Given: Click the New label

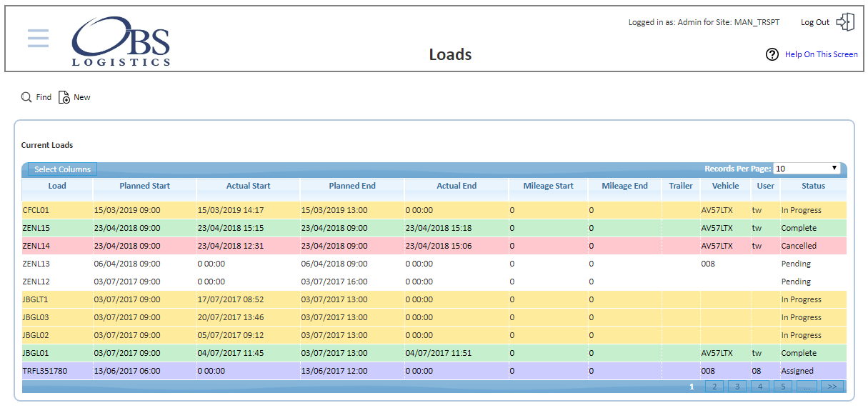Looking at the screenshot, I should 82,97.
